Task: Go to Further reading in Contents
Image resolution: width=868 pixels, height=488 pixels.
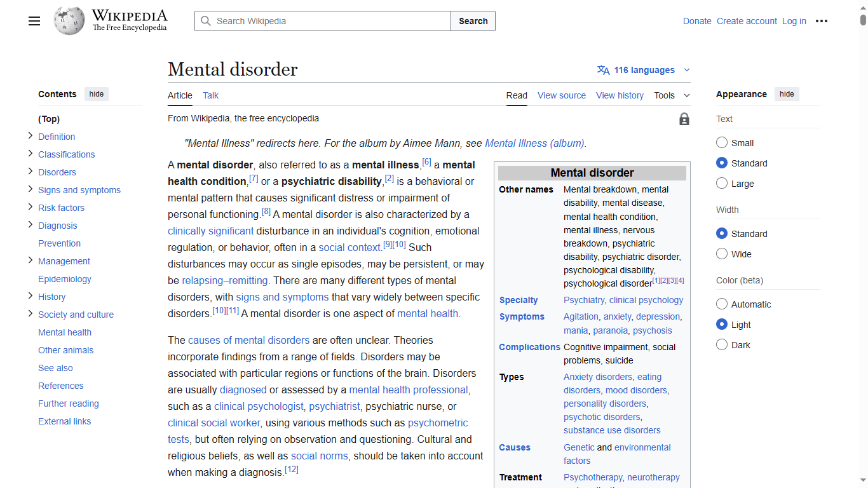Action: (x=69, y=403)
